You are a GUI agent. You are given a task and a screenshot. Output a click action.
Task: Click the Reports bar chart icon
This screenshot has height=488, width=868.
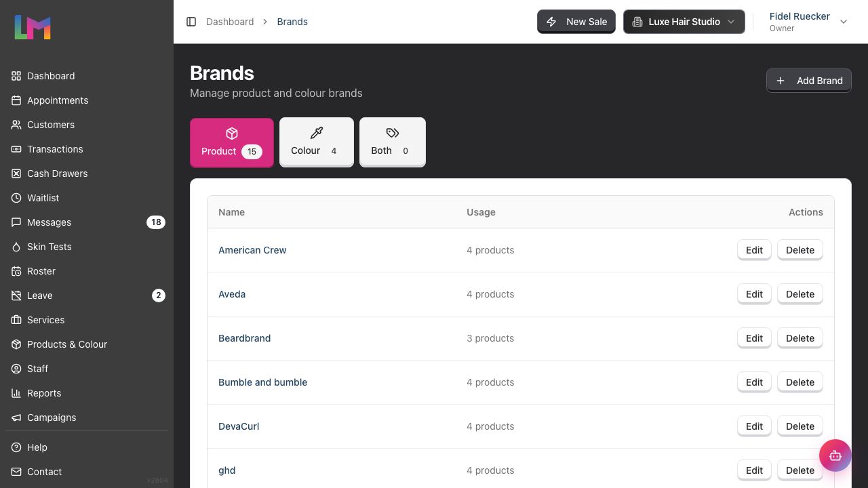tap(16, 393)
